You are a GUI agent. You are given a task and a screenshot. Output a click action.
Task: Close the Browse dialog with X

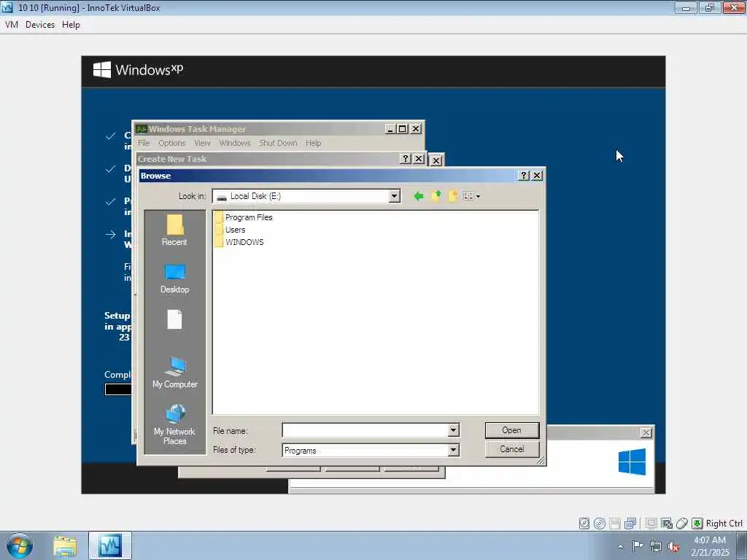point(537,175)
